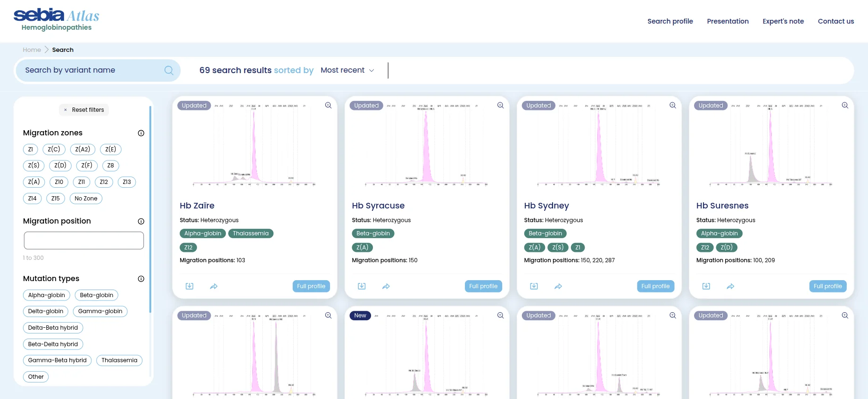Toggle the Z(A2) migration zone filter

(83, 150)
